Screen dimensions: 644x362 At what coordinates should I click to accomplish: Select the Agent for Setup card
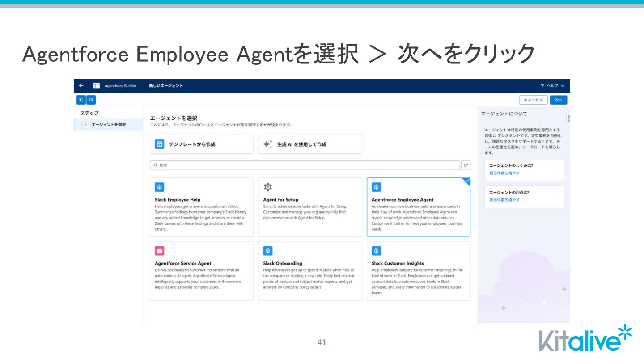point(310,207)
